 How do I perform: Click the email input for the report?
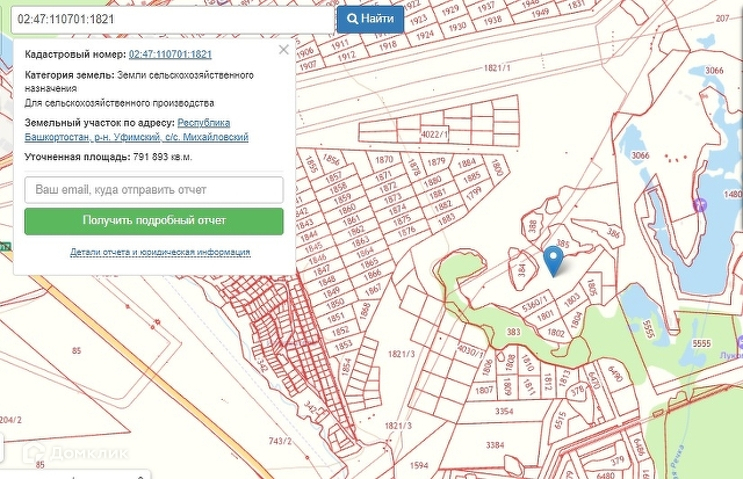154,189
